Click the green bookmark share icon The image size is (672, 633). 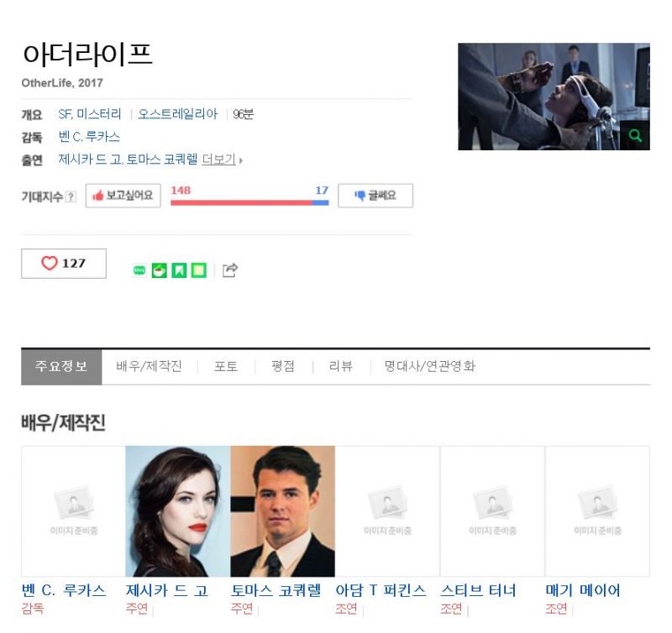click(x=179, y=270)
